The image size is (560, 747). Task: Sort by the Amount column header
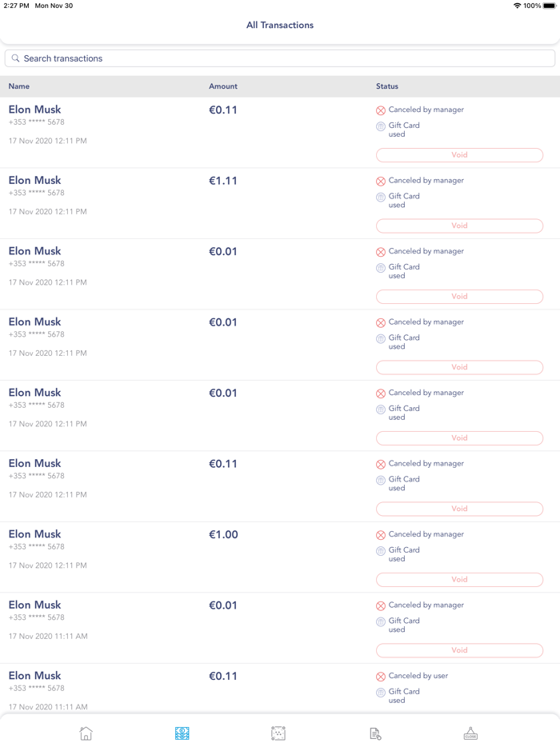click(223, 86)
